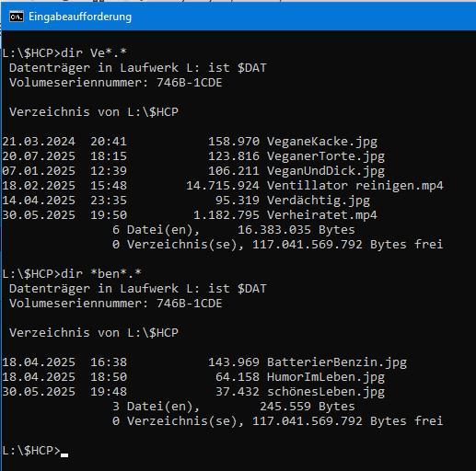Click the VeganerTorte.jpg entry
The height and width of the screenshot is (471, 476).
point(326,156)
